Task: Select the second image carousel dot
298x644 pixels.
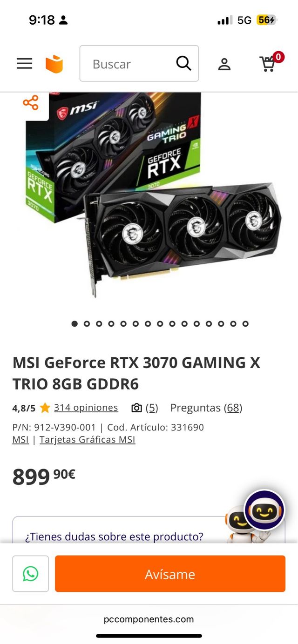Action: coord(87,324)
